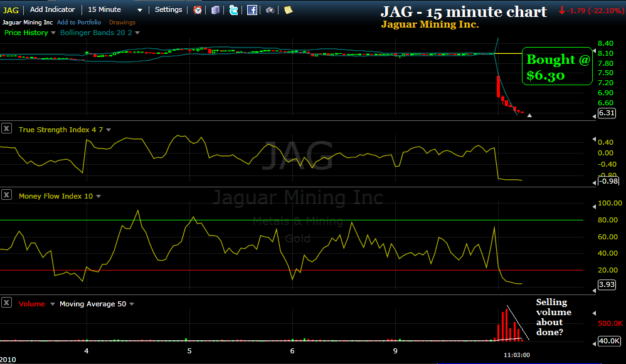
Task: Select the Drawings menu item
Action: tap(122, 22)
